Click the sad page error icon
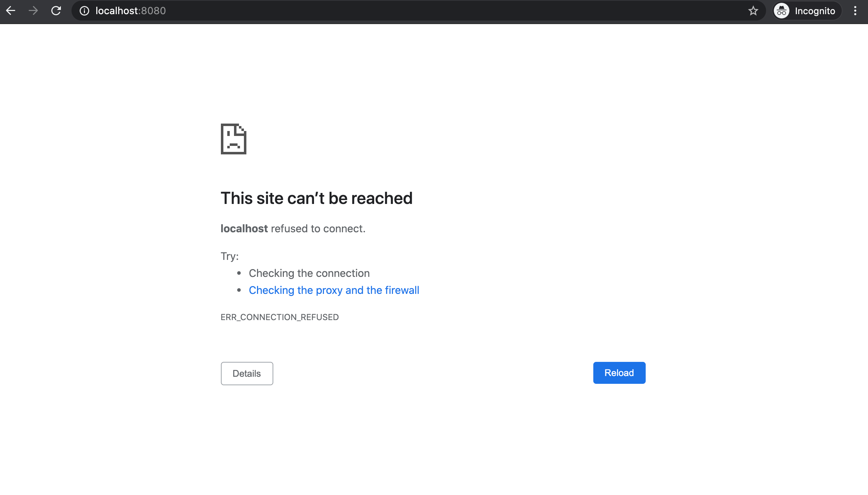This screenshot has width=868, height=495. [x=234, y=140]
